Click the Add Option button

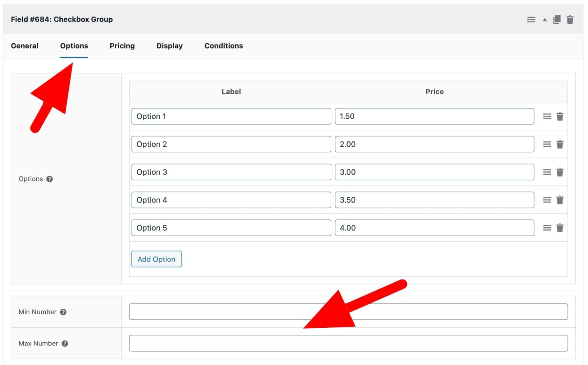[156, 259]
